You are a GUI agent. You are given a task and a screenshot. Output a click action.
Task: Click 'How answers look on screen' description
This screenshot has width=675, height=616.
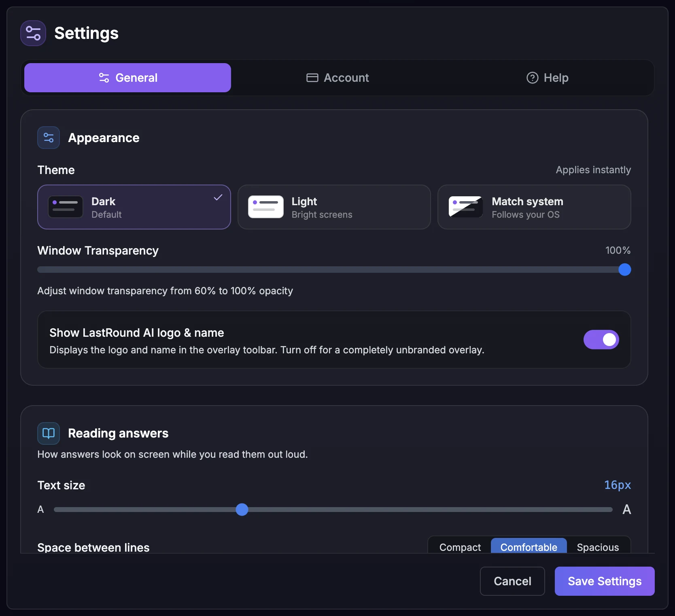[x=172, y=455]
